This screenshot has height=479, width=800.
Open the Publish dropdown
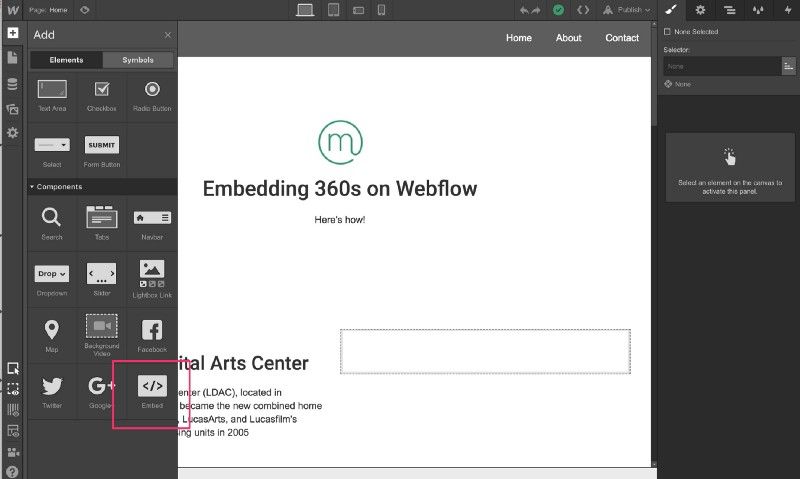[x=627, y=10]
